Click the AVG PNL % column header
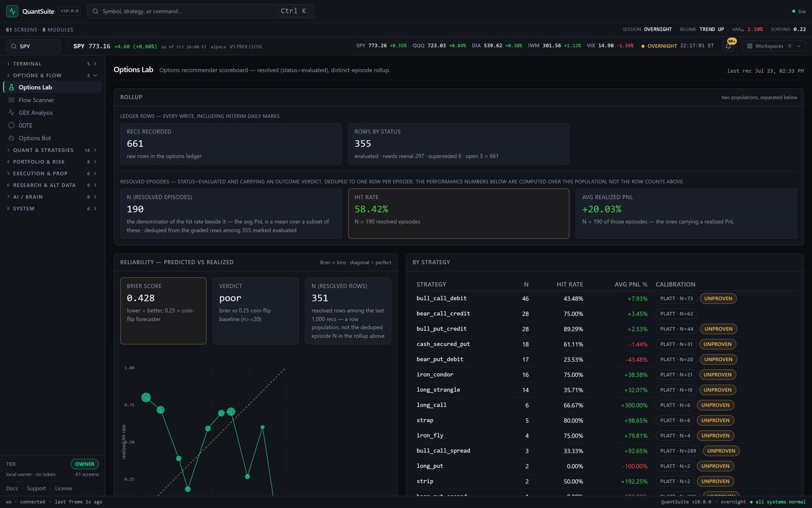 tap(631, 284)
